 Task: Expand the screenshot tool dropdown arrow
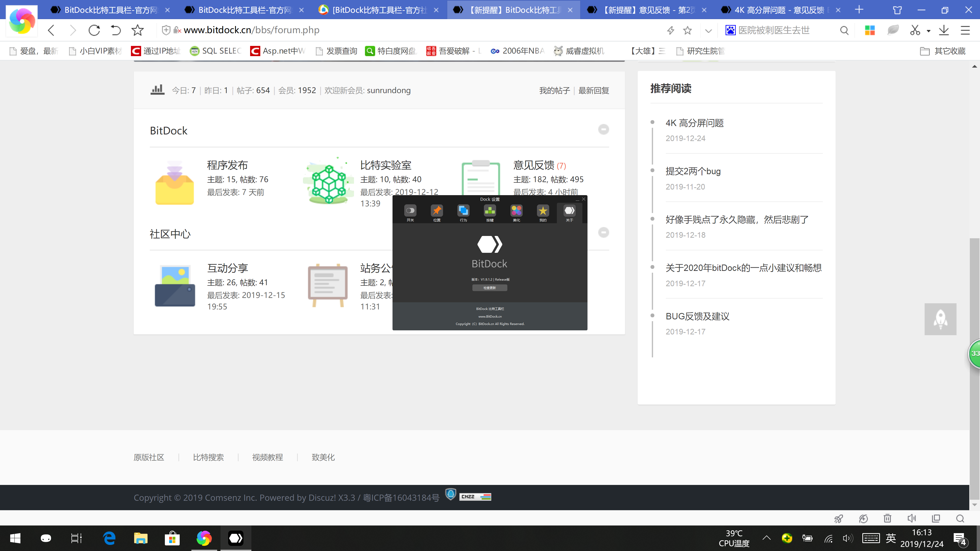(x=929, y=31)
